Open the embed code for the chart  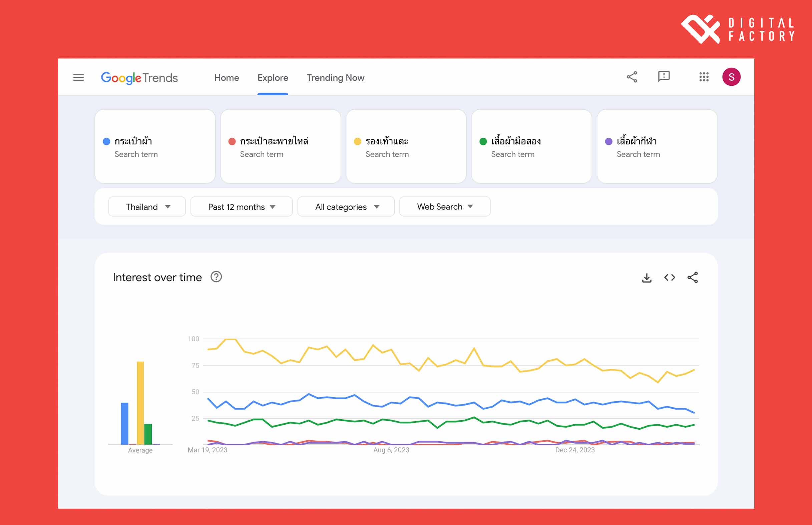[x=670, y=277]
